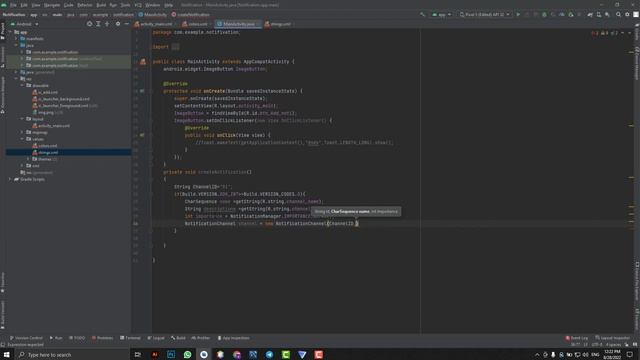
Task: Click the Collapse All icon in Project panel
Action: click(x=107, y=24)
